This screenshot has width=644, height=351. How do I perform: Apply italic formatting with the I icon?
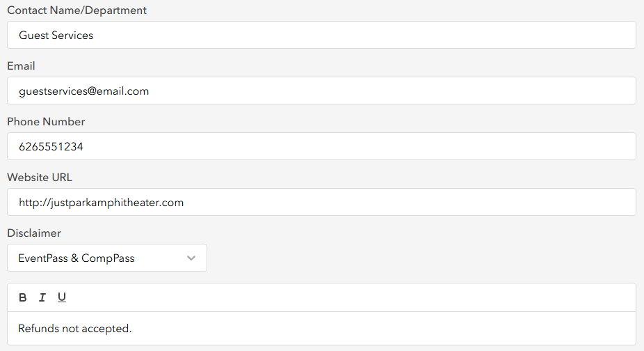click(x=42, y=297)
